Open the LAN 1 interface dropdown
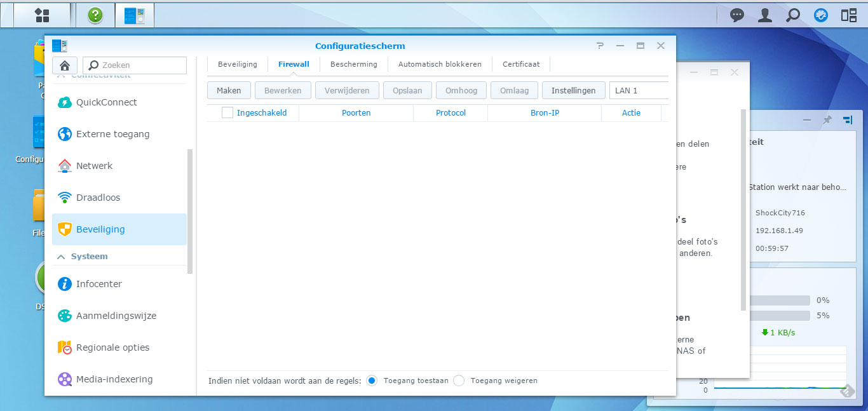The height and width of the screenshot is (411, 868). coord(639,90)
